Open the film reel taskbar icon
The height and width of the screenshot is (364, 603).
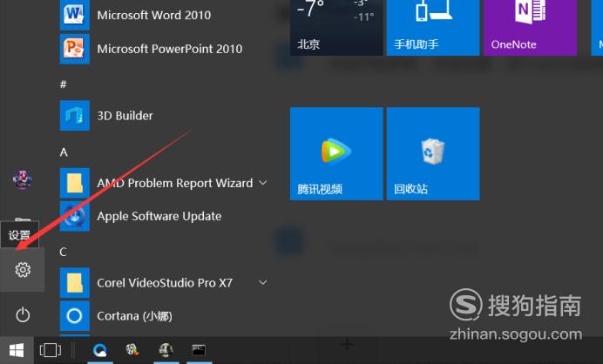(x=132, y=350)
